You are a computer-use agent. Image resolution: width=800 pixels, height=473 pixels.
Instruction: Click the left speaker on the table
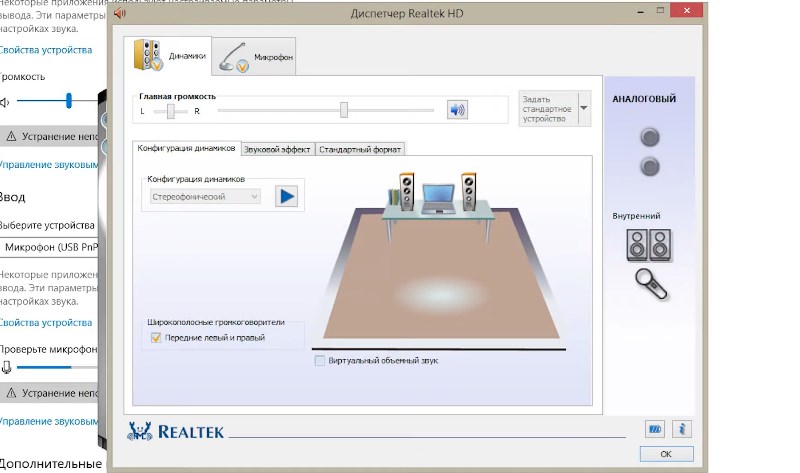407,191
